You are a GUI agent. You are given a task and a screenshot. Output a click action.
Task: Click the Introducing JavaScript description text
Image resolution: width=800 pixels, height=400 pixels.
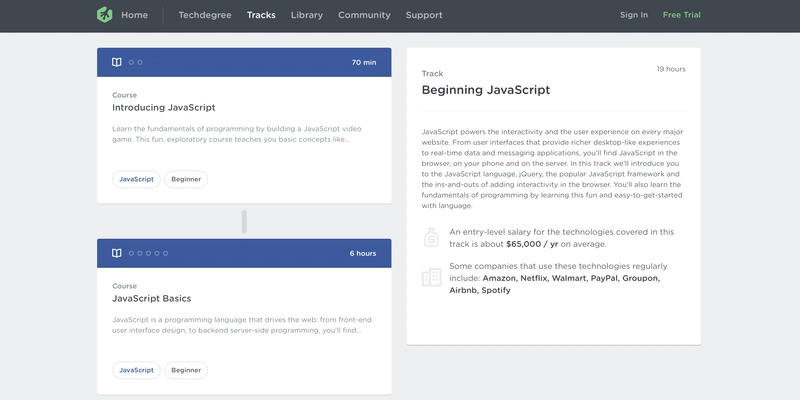click(x=237, y=134)
